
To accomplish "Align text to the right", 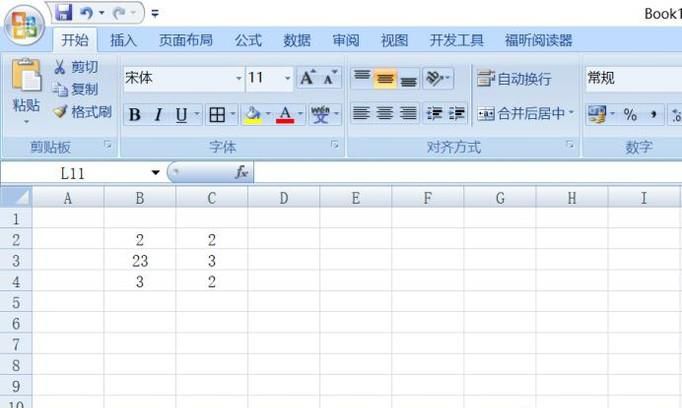I will coord(408,114).
